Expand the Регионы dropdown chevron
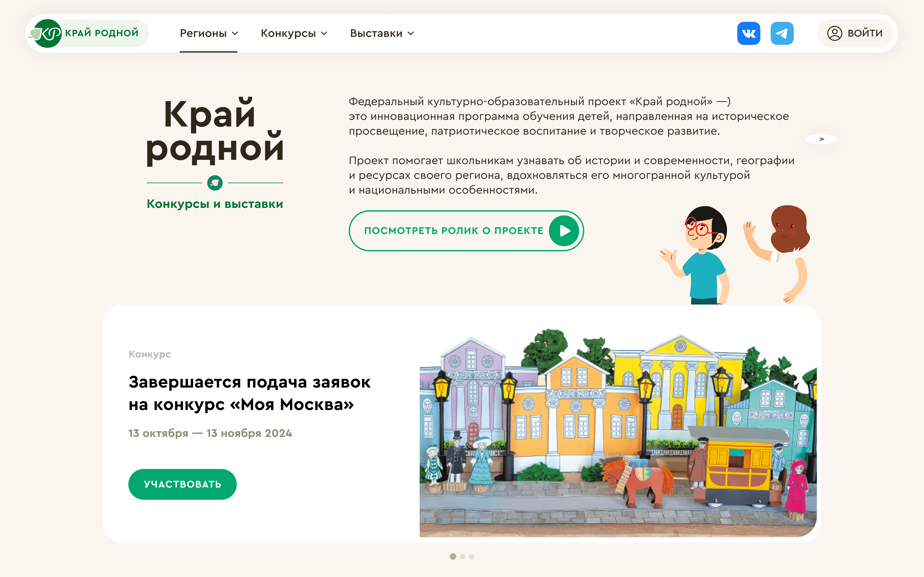Viewport: 924px width, 577px height. [x=235, y=34]
